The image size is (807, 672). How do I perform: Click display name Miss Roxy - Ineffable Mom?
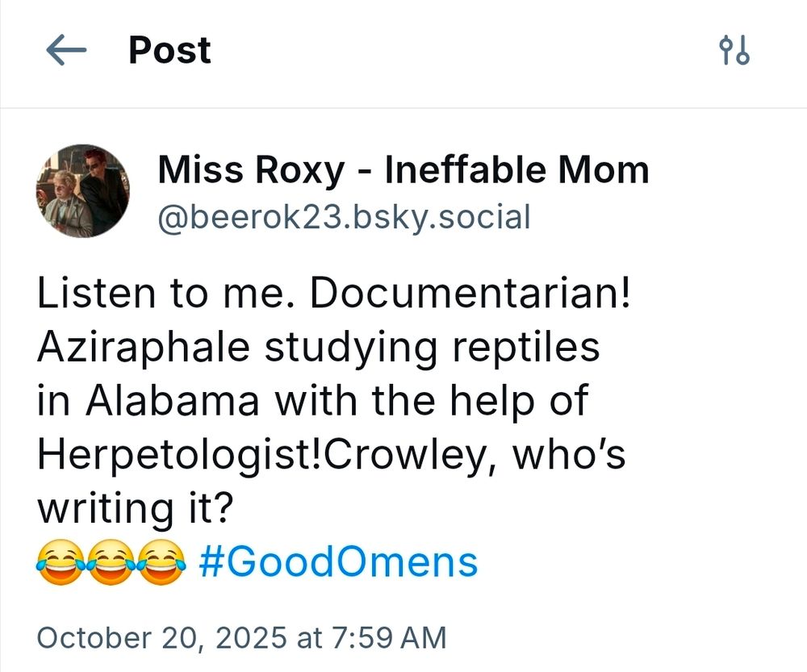tap(403, 169)
